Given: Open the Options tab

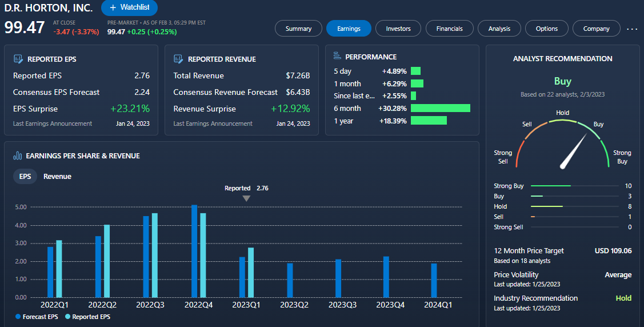Looking at the screenshot, I should tap(546, 29).
